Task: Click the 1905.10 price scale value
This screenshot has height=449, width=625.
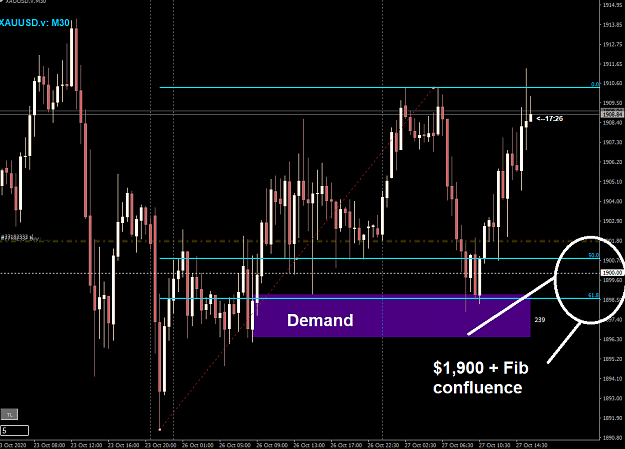Action: (x=612, y=182)
